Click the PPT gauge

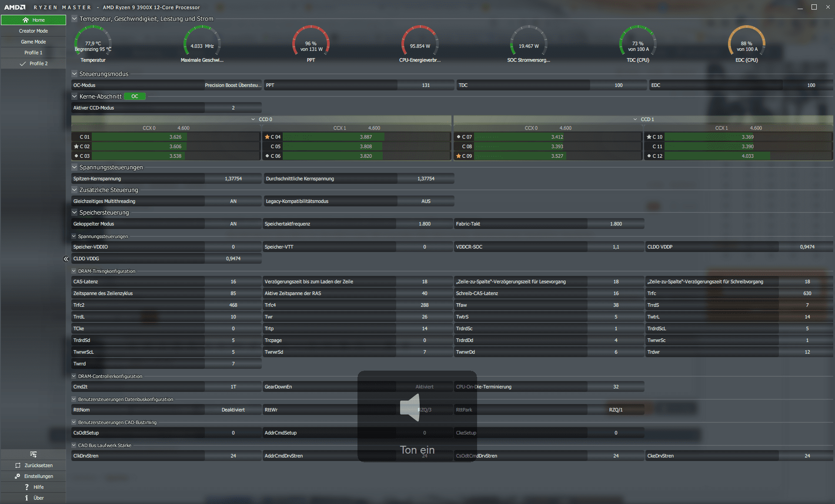point(311,43)
